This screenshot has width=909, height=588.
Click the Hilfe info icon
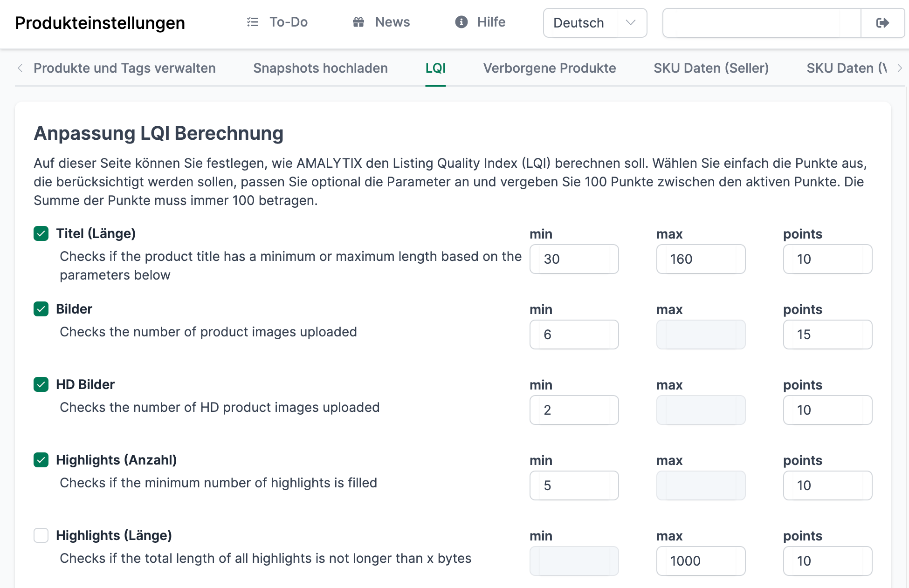(x=461, y=22)
